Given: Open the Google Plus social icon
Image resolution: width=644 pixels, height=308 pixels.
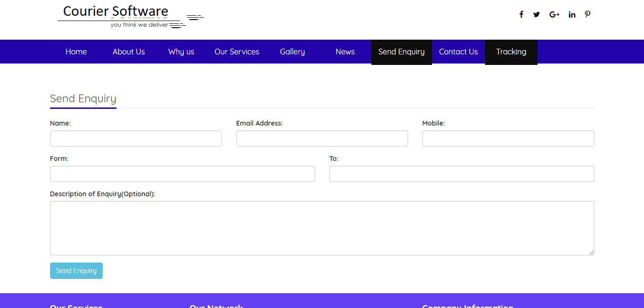Looking at the screenshot, I should point(554,14).
